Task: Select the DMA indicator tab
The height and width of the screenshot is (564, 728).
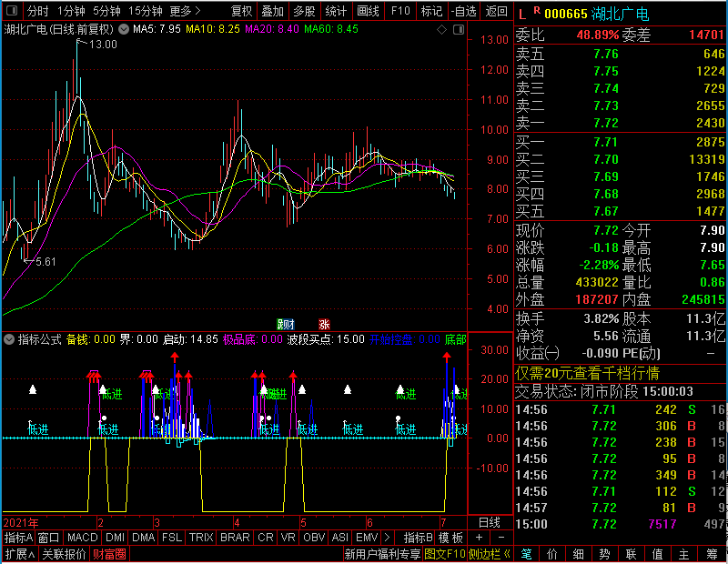Action: click(x=143, y=538)
